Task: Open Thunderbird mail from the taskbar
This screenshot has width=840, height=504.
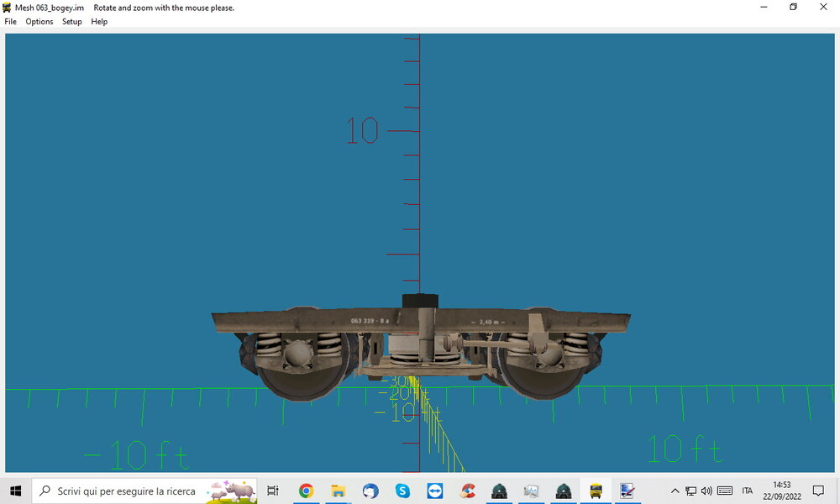Action: click(370, 491)
